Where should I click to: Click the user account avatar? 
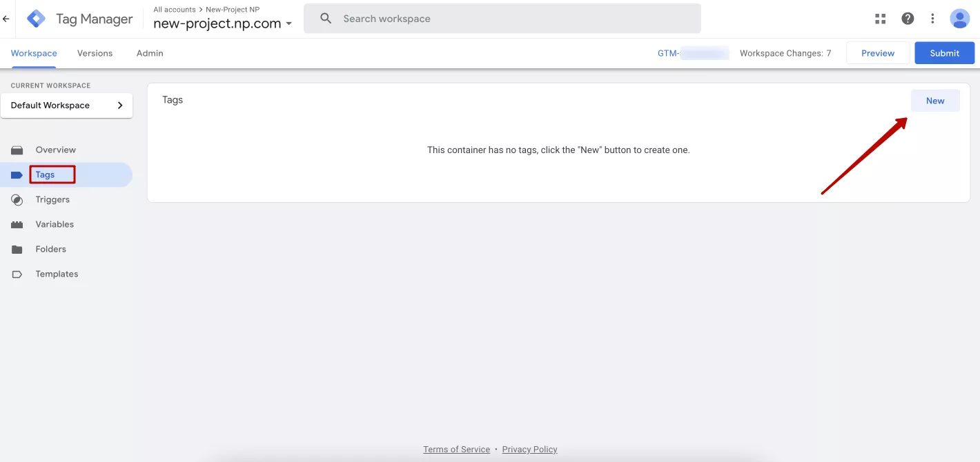(x=960, y=19)
